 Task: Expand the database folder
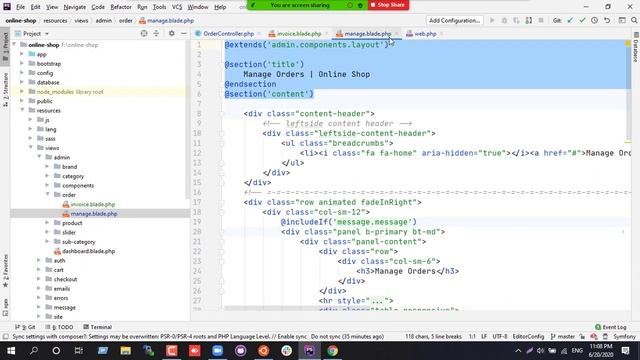click(x=22, y=82)
